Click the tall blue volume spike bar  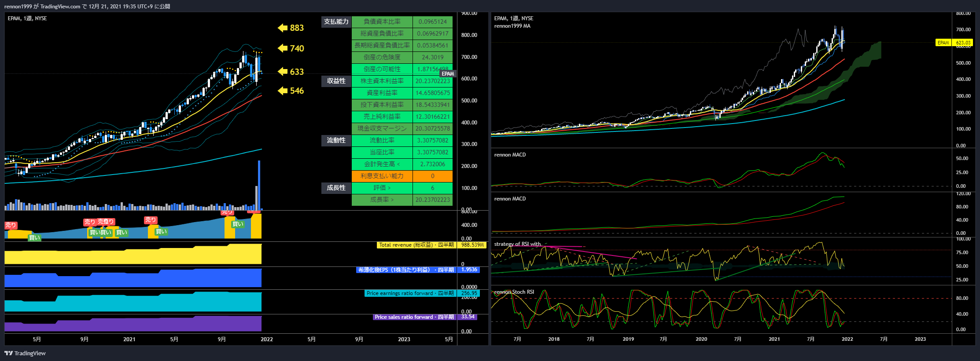pos(259,185)
